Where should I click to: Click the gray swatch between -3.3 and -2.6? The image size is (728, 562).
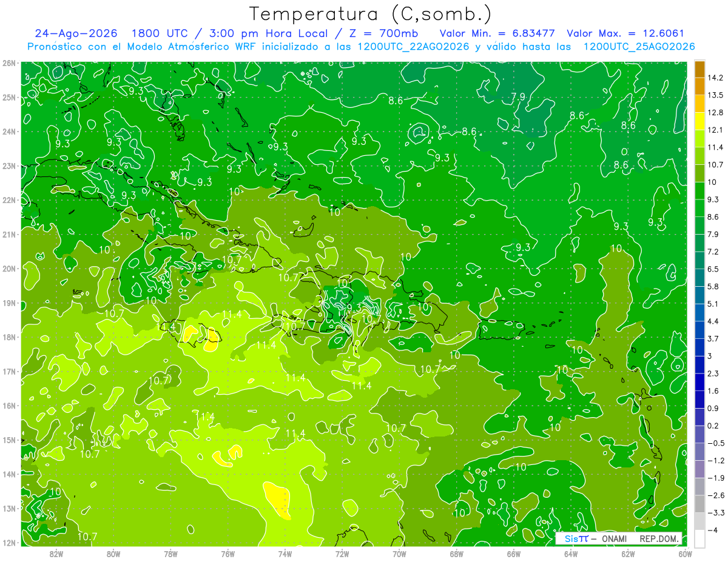[x=699, y=503]
